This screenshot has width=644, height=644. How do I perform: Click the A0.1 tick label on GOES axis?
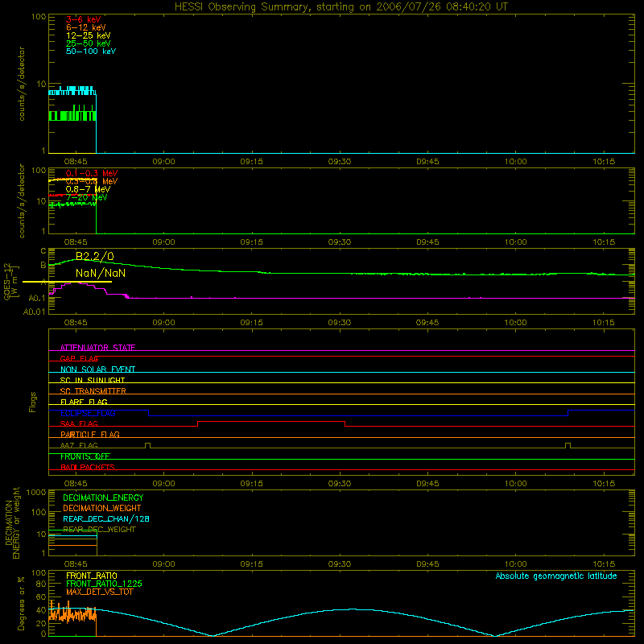[37, 298]
